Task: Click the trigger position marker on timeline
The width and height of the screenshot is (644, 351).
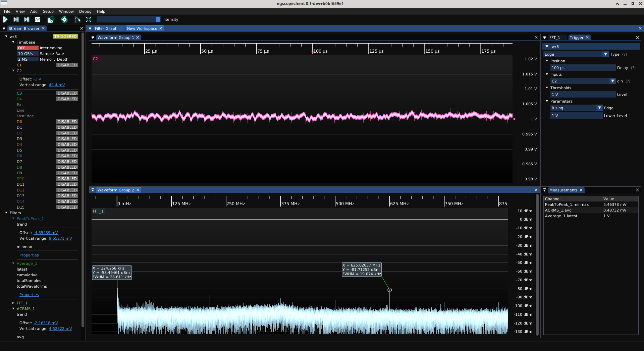Action: 312,52
